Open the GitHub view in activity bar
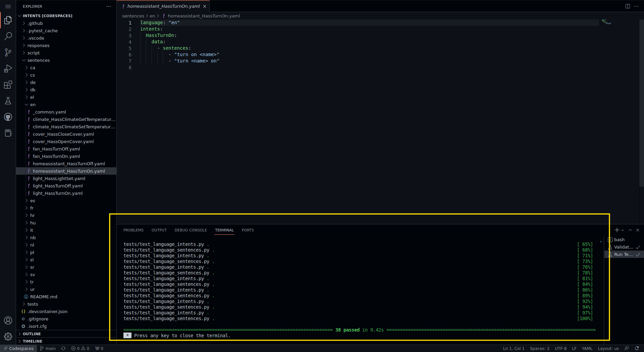Viewport: 644px width, 352px height. point(8,117)
